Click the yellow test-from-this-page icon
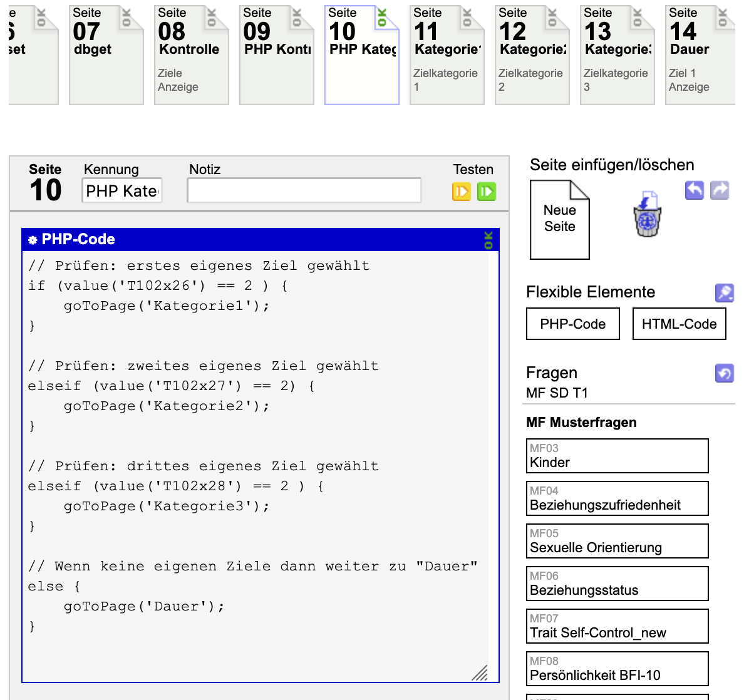 [x=461, y=192]
